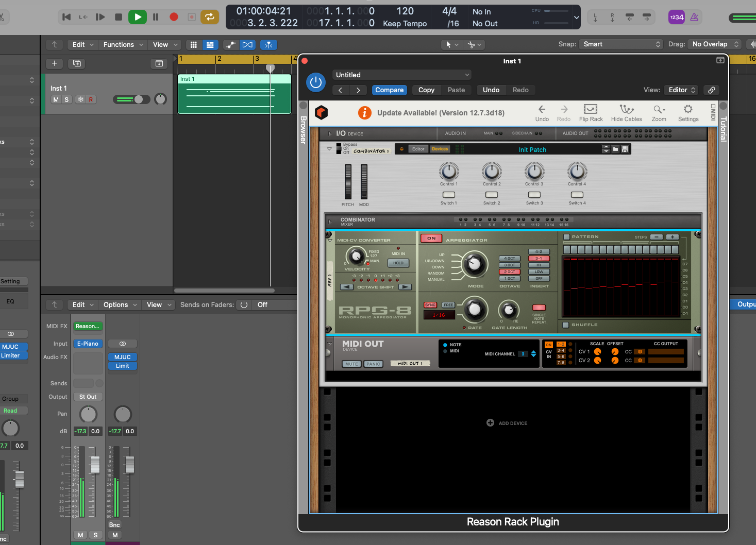756x545 pixels.
Task: Switch to grid view icon in tracks toolbar
Action: pos(194,45)
